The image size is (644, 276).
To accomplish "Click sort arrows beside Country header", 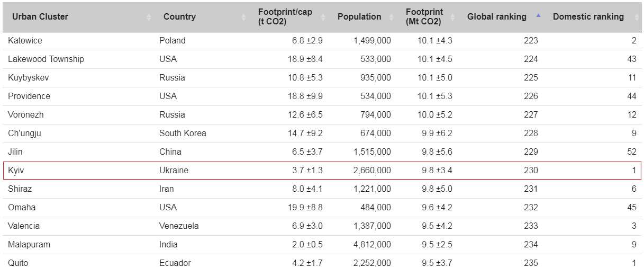I will coord(243,17).
